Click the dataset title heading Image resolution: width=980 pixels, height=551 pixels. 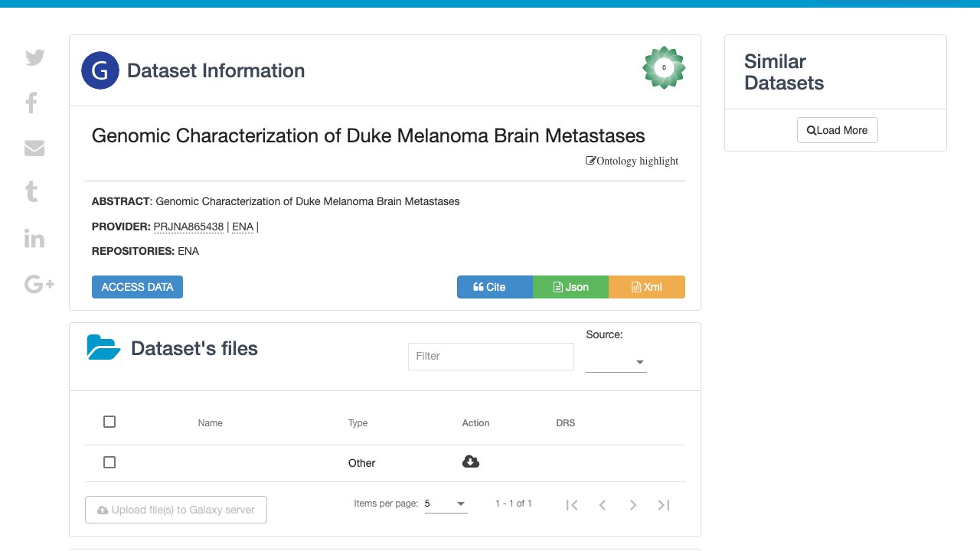coord(368,135)
